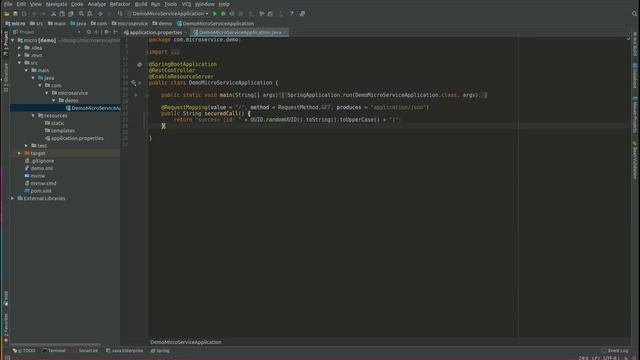
Task: Close the DemoMicroServiceApplication.java tab
Action: (x=285, y=32)
